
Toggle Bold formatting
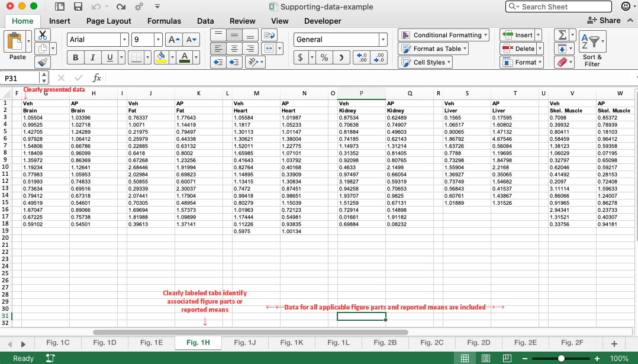pos(75,57)
